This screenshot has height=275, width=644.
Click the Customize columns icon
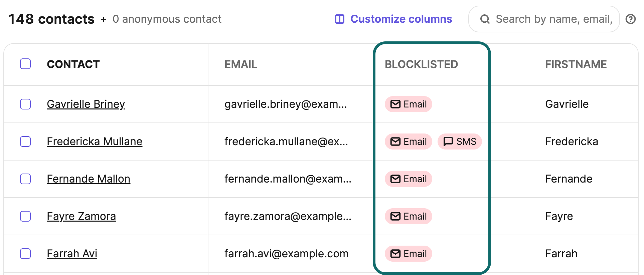coord(339,19)
